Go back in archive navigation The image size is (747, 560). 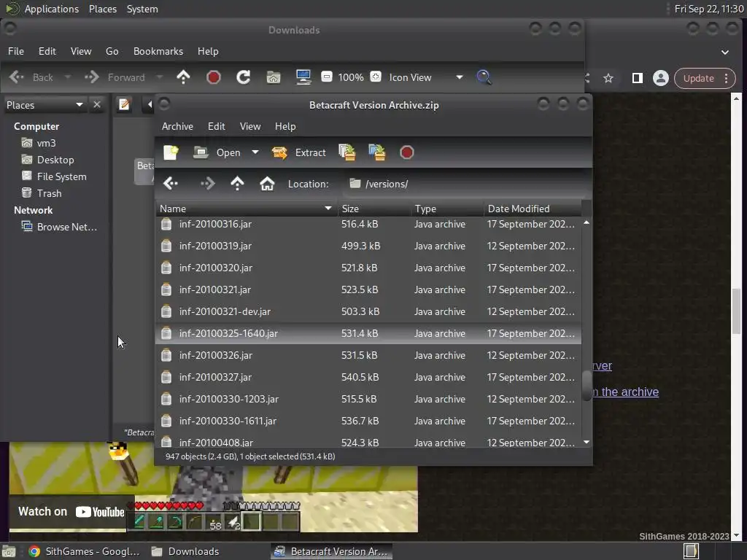[x=171, y=183]
